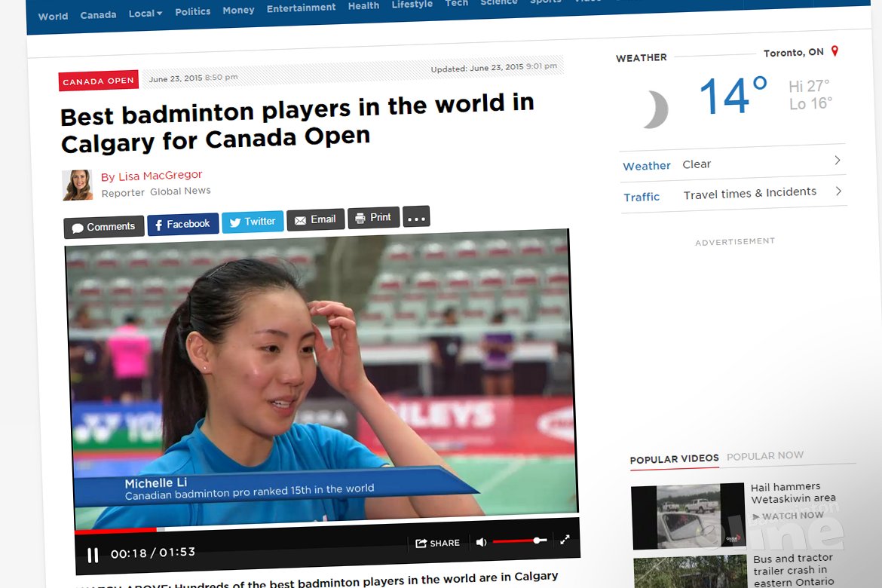Image resolution: width=882 pixels, height=588 pixels.
Task: Click the reporter's profile photo
Action: 77,185
